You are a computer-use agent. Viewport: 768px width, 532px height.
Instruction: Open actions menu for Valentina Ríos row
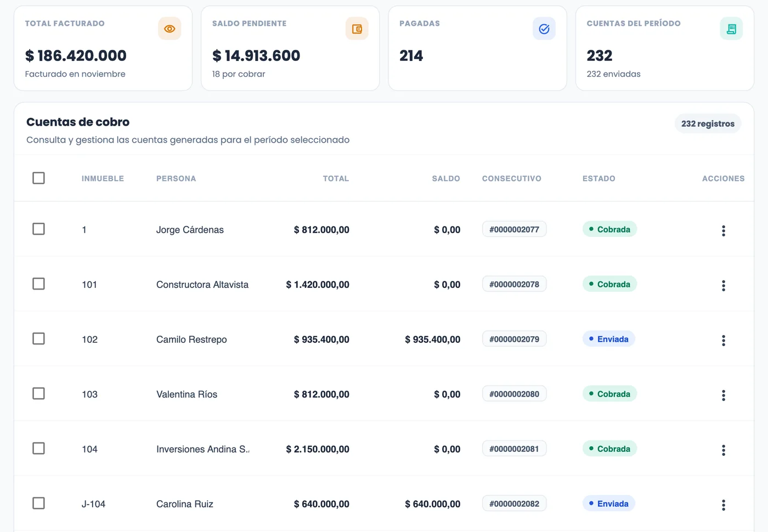point(724,395)
